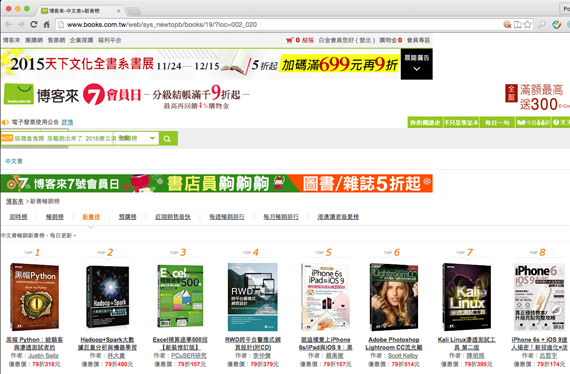The width and height of the screenshot is (570, 374).
Task: Open the iPhone 6s iPad iOS 9 book cover
Action: pos(325,297)
